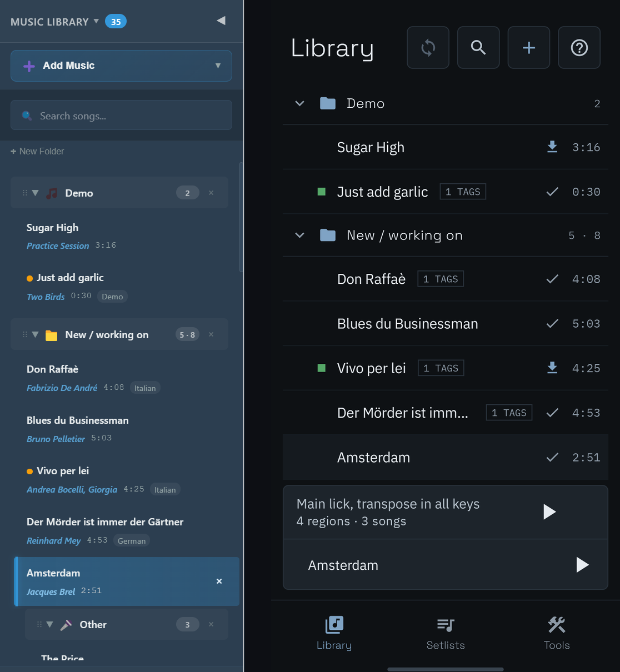Click the sync refresh icon in the Library header

click(x=428, y=48)
